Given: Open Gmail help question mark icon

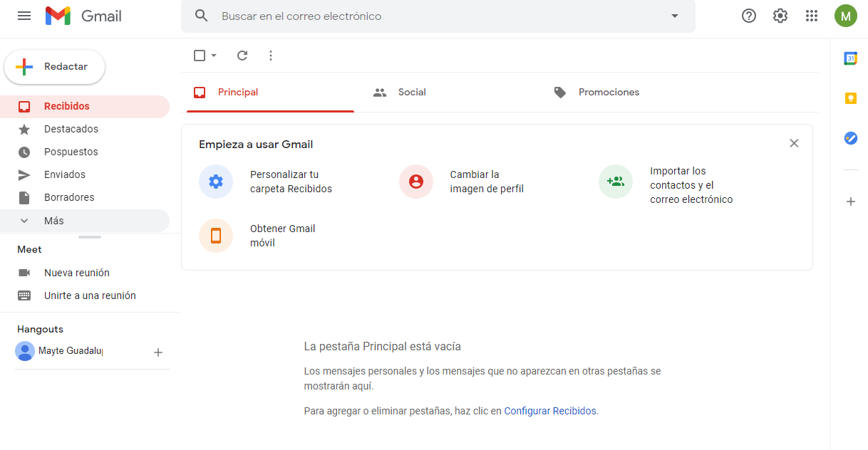Looking at the screenshot, I should 749,16.
